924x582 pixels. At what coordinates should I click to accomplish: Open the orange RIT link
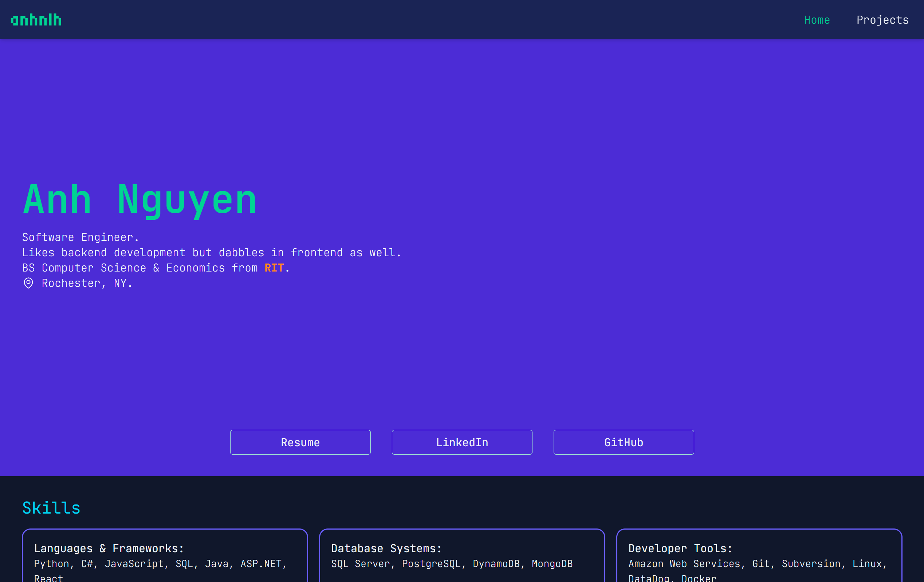click(274, 268)
